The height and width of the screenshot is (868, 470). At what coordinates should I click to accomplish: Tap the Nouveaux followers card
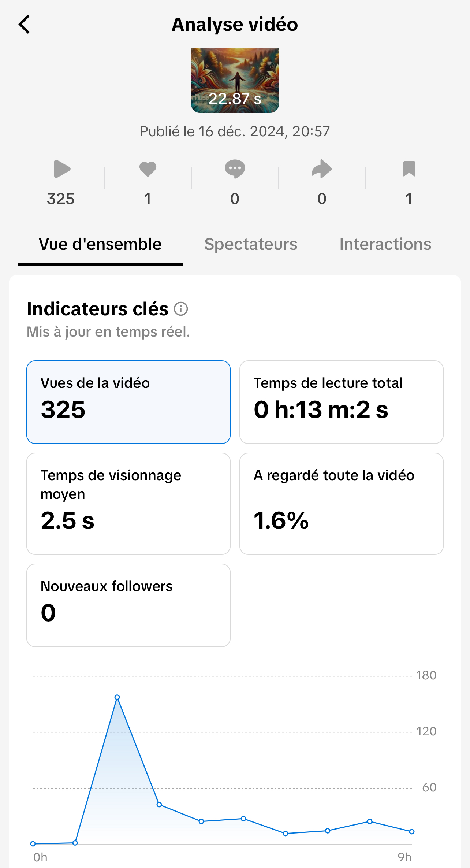(x=128, y=605)
